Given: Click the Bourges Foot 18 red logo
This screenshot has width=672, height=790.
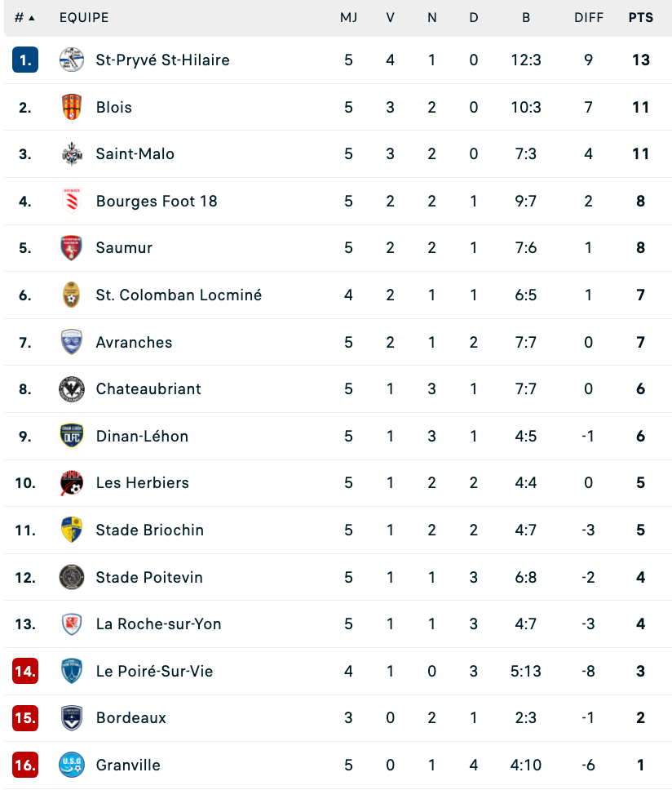Looking at the screenshot, I should click(72, 201).
